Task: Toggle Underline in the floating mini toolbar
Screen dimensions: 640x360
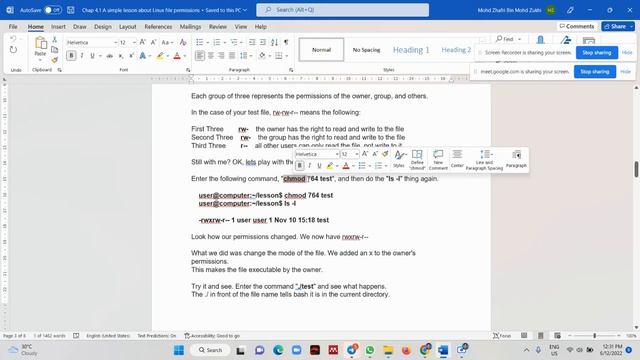Action: coord(319,165)
